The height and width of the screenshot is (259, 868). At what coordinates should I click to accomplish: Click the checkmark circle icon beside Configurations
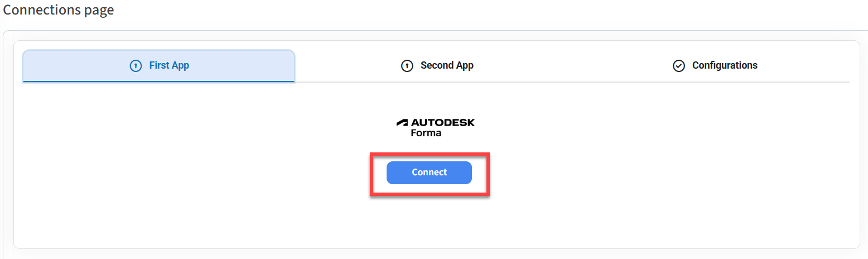click(678, 66)
